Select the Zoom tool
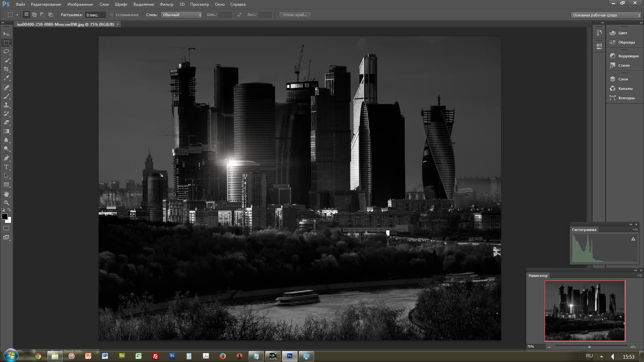This screenshot has width=644, height=362. (x=6, y=203)
